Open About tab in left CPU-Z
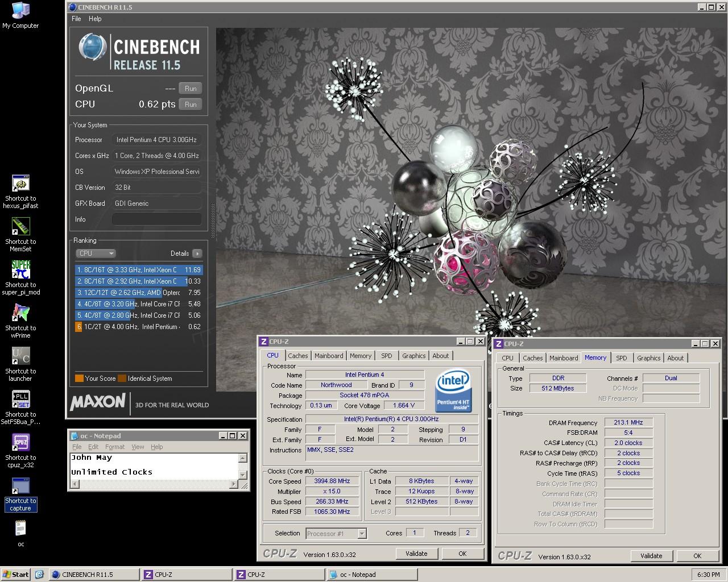The image size is (728, 582). (441, 356)
